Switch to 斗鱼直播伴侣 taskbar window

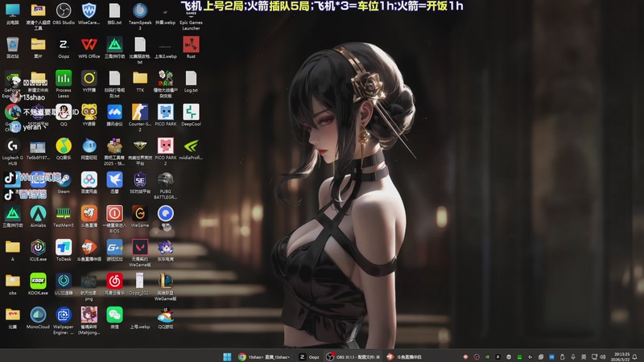coord(405,356)
